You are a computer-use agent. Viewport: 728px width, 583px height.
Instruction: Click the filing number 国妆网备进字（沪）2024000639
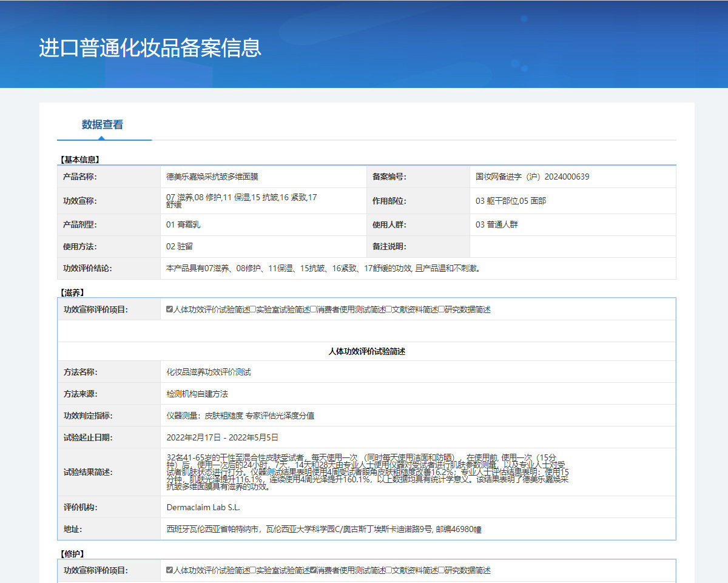pyautogui.click(x=532, y=177)
